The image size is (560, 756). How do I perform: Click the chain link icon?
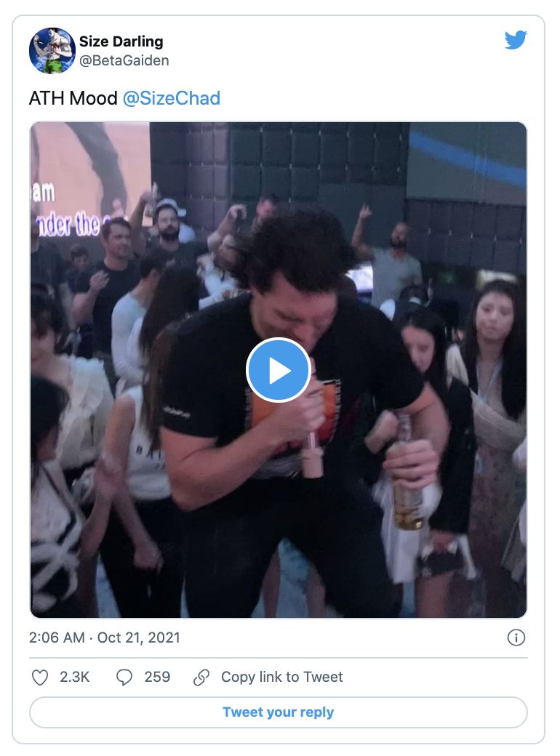201,677
